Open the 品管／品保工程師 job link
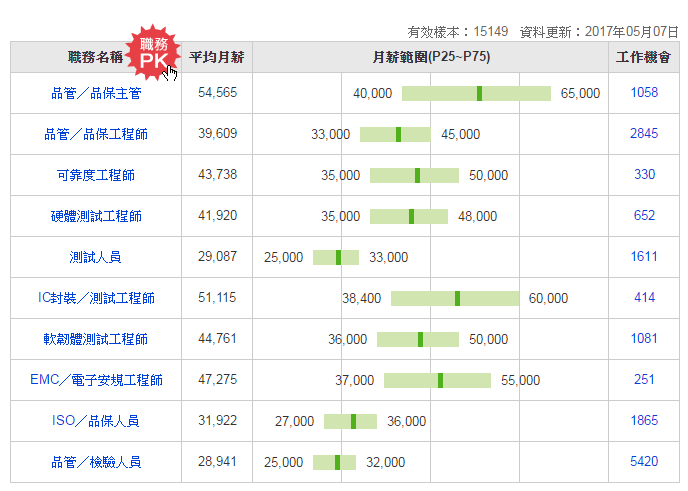This screenshot has height=491, width=688. click(x=96, y=134)
